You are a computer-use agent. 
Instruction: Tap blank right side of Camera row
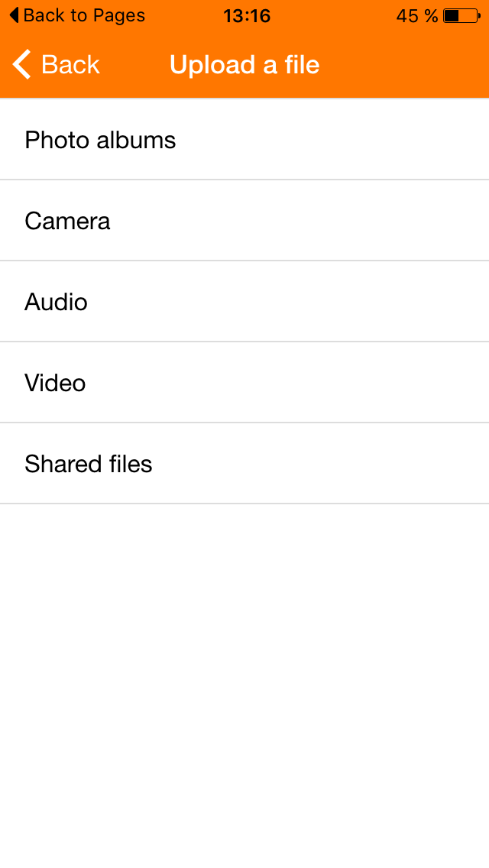[x=382, y=221]
